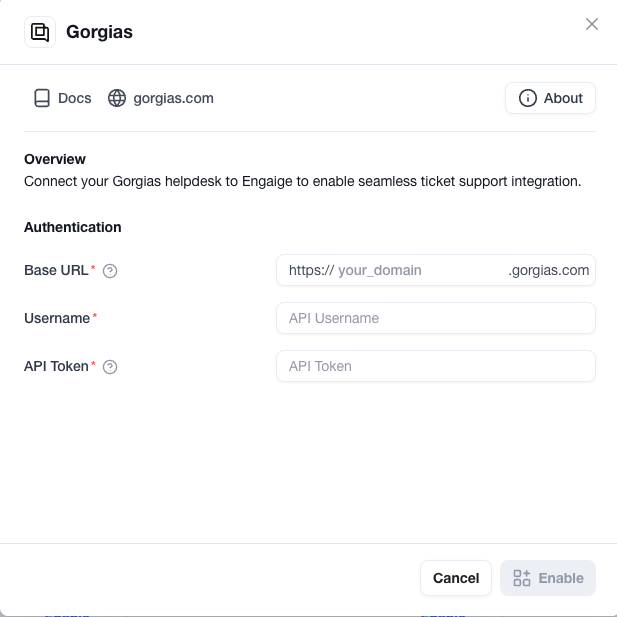Focus the API Username input field
This screenshot has width=617, height=617.
[x=436, y=318]
